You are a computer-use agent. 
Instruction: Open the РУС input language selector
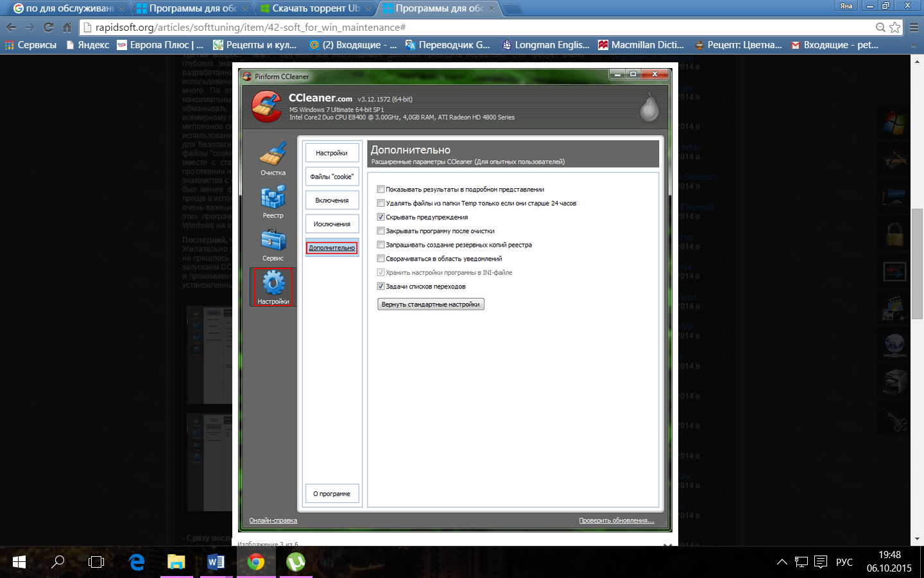844,562
